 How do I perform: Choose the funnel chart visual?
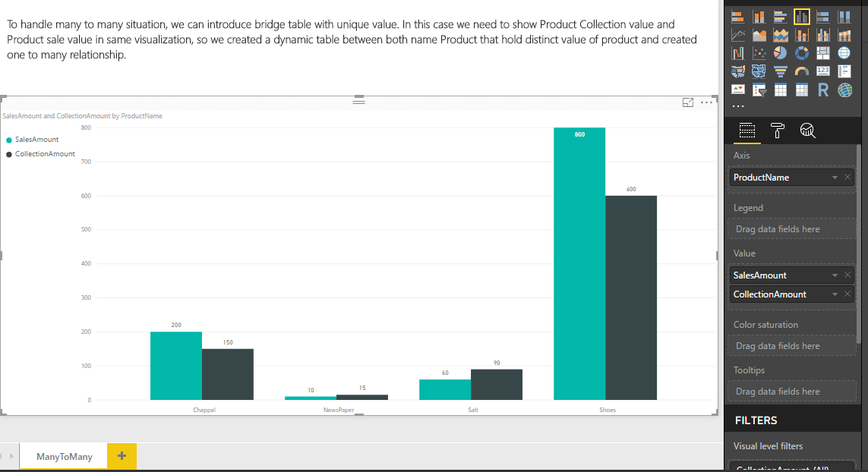780,71
